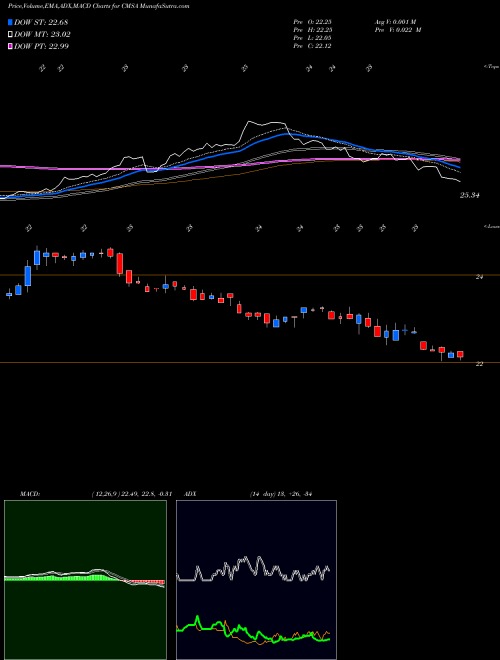The height and width of the screenshot is (660, 500).
Task: Select the 'DOW MT: 23.02' legend text
Action: click(43, 35)
